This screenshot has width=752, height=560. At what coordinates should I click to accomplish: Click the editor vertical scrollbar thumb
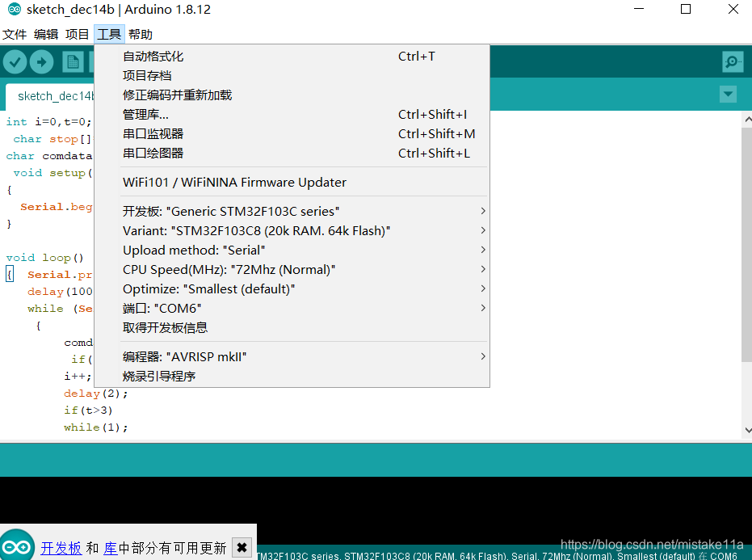coord(746,245)
